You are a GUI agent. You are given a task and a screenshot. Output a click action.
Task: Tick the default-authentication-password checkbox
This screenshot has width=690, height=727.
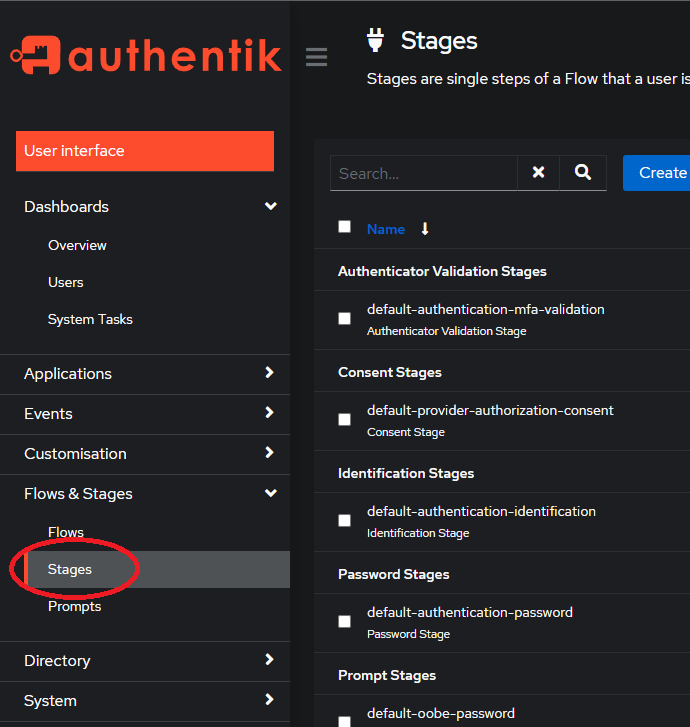pos(345,622)
